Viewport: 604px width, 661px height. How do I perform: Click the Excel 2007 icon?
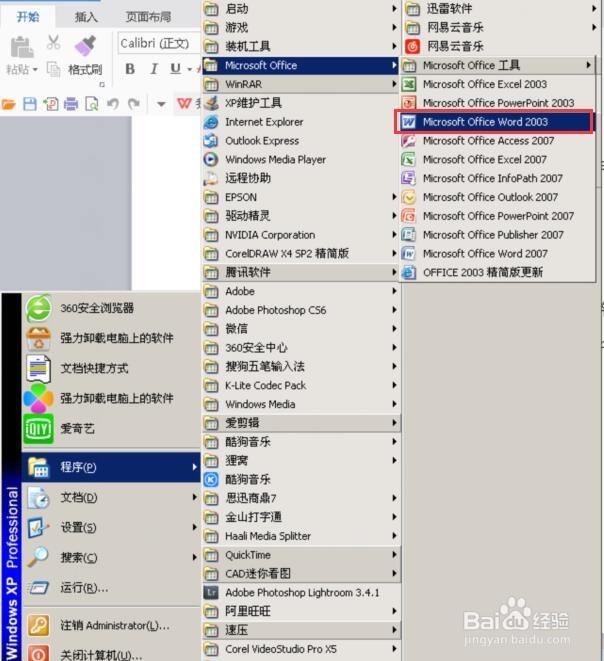tap(409, 159)
